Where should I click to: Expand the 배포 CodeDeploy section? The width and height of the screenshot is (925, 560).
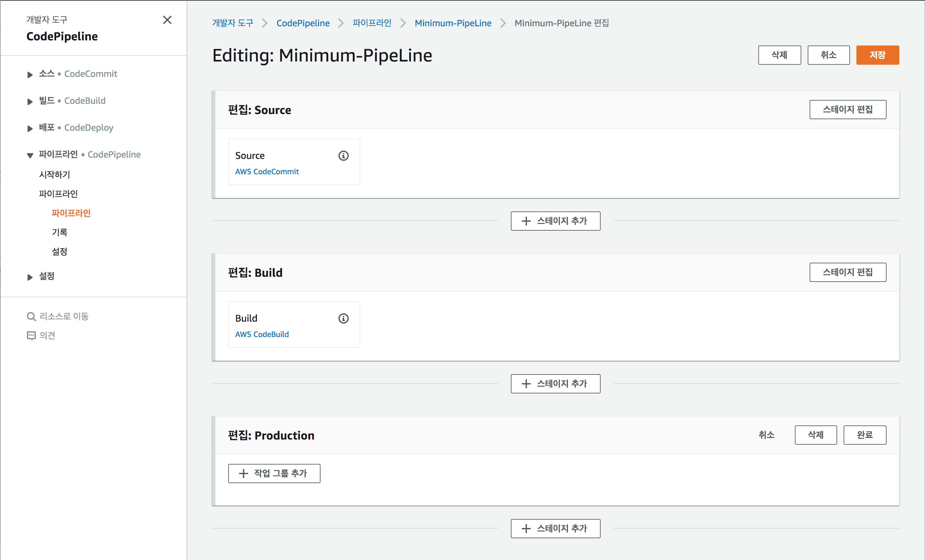click(30, 128)
